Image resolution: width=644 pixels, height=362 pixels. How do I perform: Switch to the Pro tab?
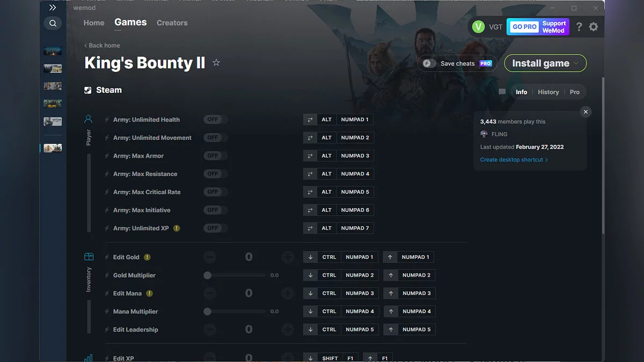(575, 92)
